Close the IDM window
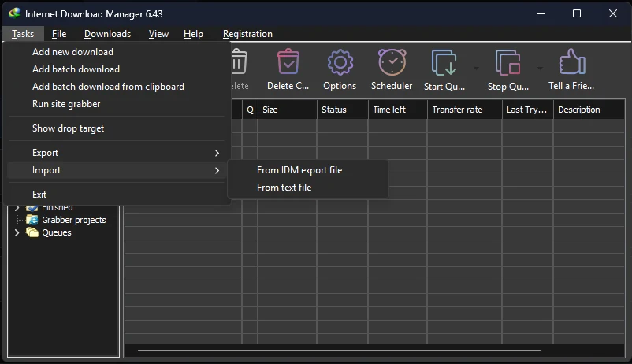The width and height of the screenshot is (632, 364). point(612,13)
